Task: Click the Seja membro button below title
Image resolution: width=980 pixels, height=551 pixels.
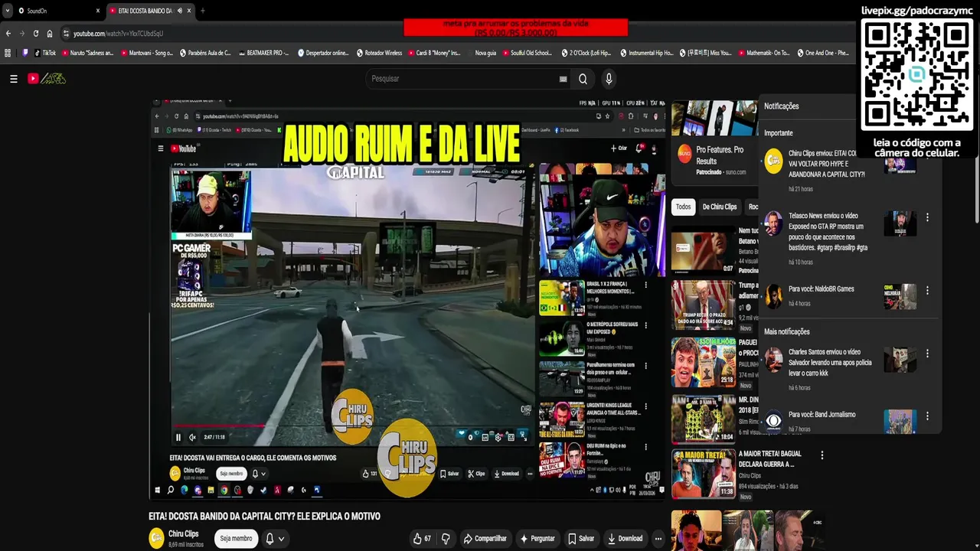Action: pyautogui.click(x=236, y=539)
